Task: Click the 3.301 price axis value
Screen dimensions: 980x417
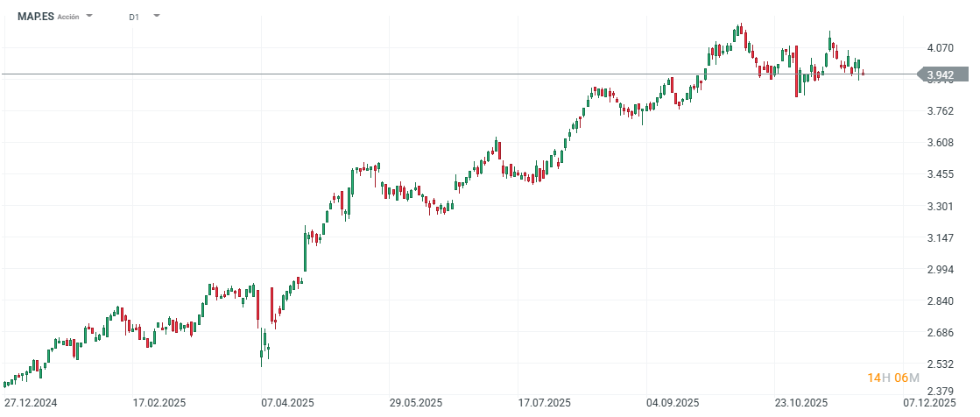Action: [x=940, y=207]
